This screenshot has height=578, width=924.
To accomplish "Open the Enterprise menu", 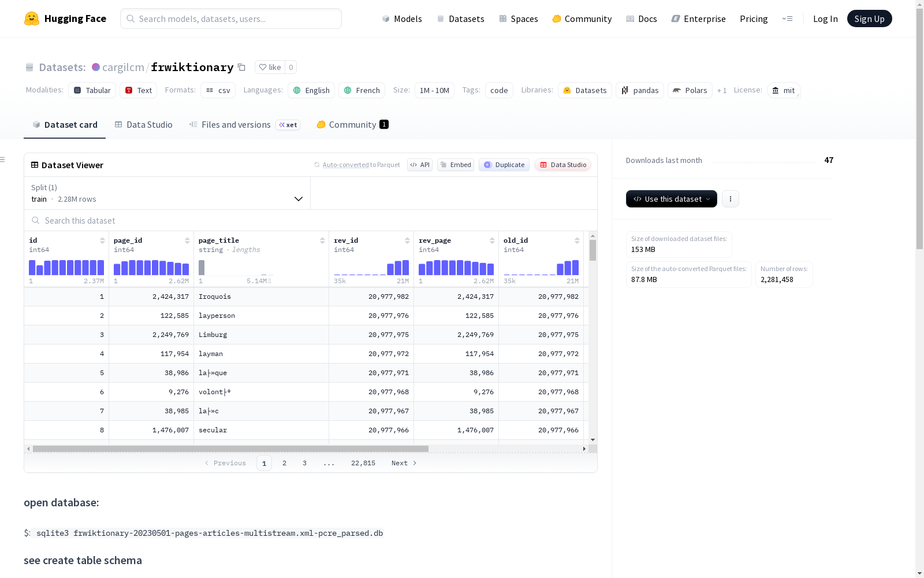I will [699, 18].
